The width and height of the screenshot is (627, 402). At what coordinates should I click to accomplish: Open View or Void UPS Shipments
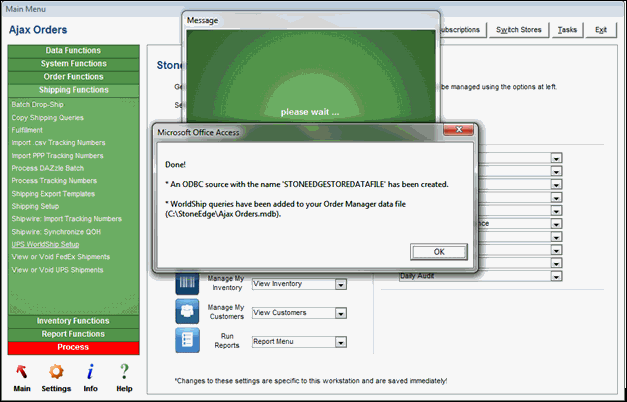click(x=58, y=270)
